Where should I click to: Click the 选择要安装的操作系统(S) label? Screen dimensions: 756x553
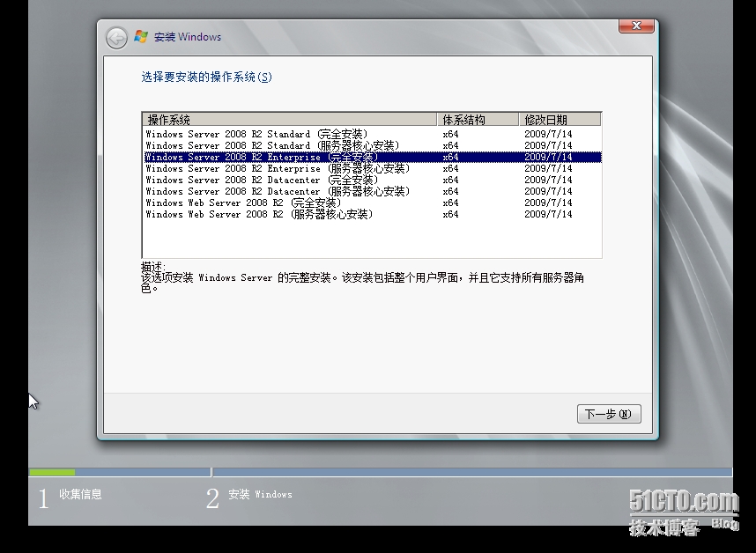(x=206, y=77)
